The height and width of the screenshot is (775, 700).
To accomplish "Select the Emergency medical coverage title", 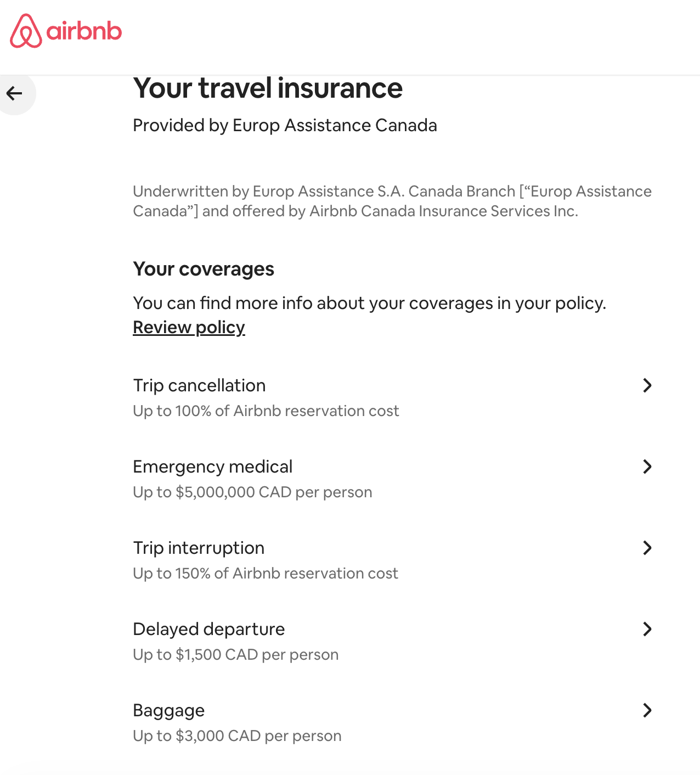I will [213, 467].
